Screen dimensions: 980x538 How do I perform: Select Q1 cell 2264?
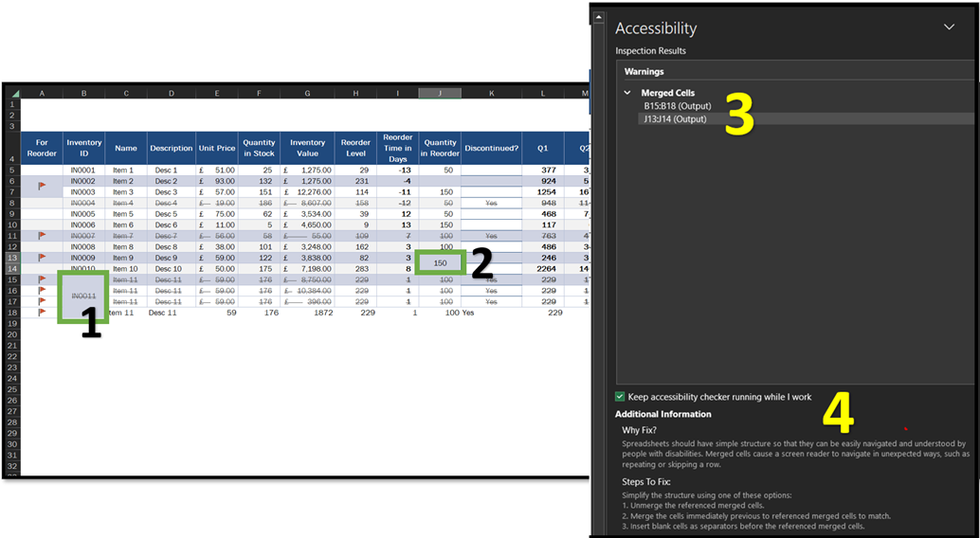pos(542,269)
